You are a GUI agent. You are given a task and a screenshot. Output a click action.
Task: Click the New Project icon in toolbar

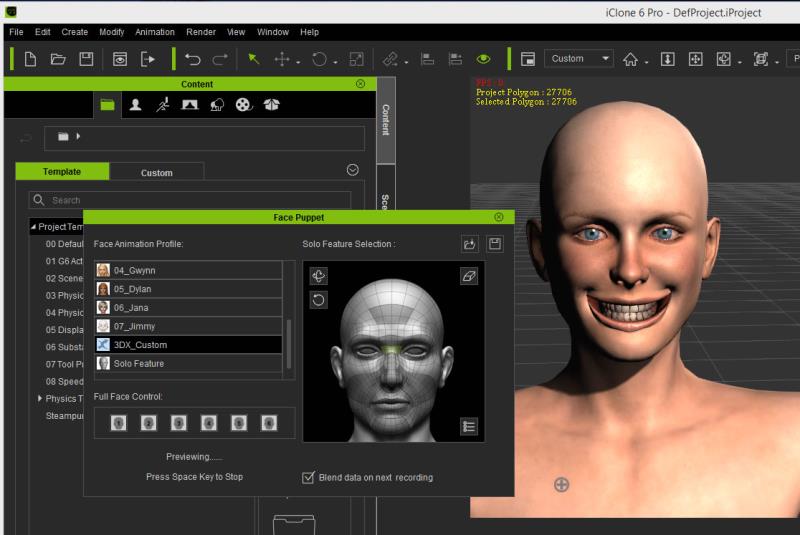point(30,59)
